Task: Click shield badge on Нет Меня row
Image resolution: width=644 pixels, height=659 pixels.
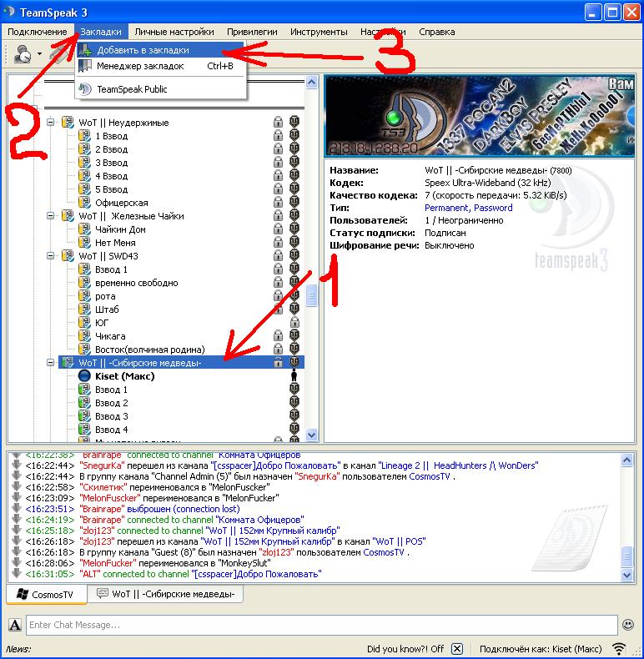Action: [x=294, y=242]
